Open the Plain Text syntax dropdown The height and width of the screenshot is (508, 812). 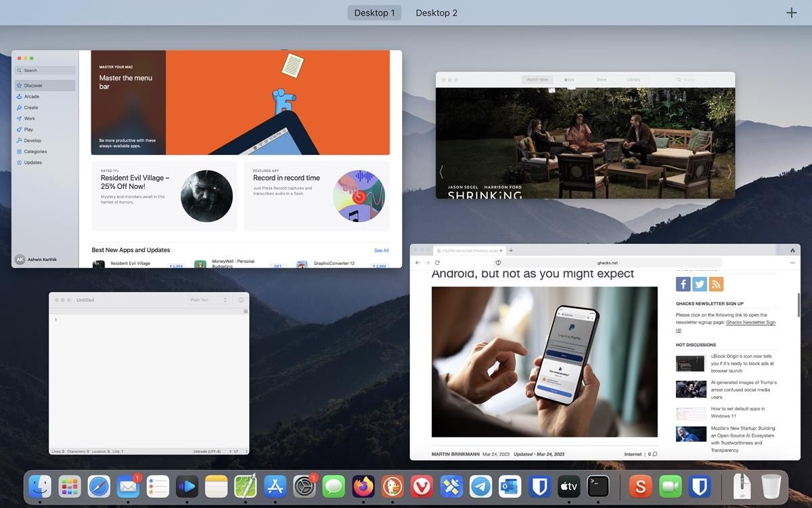click(208, 300)
